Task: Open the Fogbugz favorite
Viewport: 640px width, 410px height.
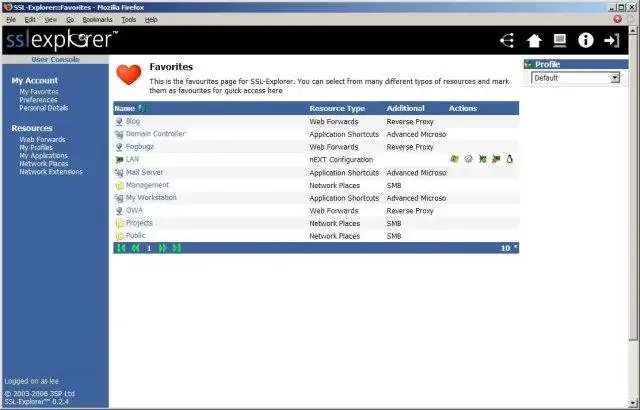Action: click(140, 146)
